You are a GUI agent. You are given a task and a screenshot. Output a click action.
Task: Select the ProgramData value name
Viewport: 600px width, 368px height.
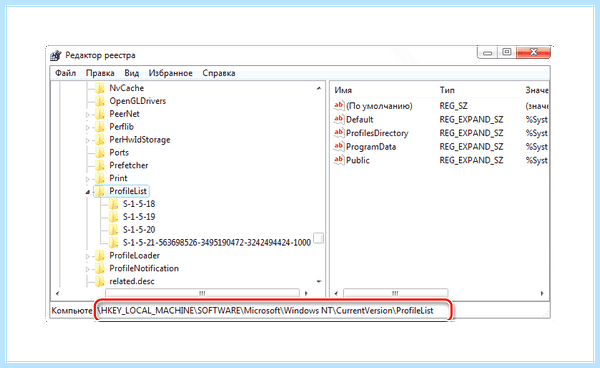(x=371, y=147)
